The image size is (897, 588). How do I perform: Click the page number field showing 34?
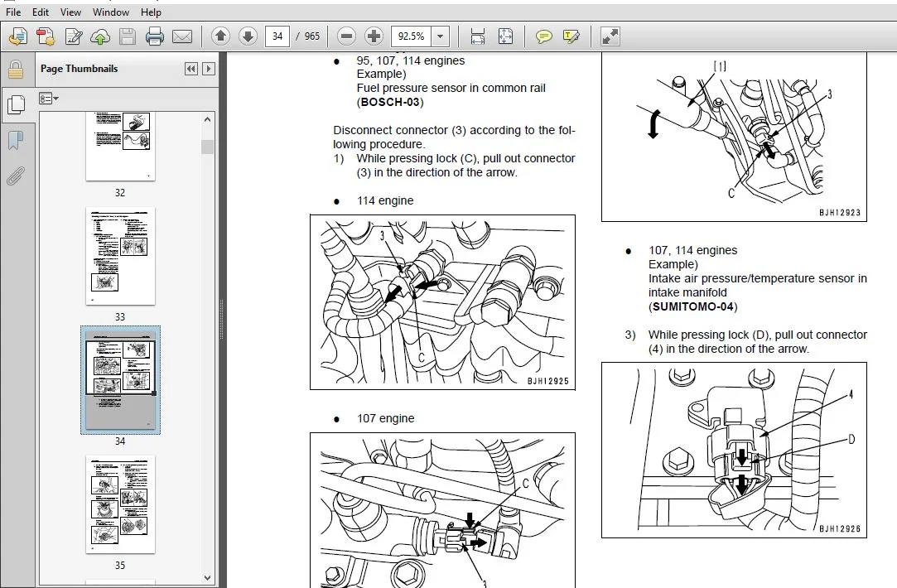pyautogui.click(x=277, y=36)
